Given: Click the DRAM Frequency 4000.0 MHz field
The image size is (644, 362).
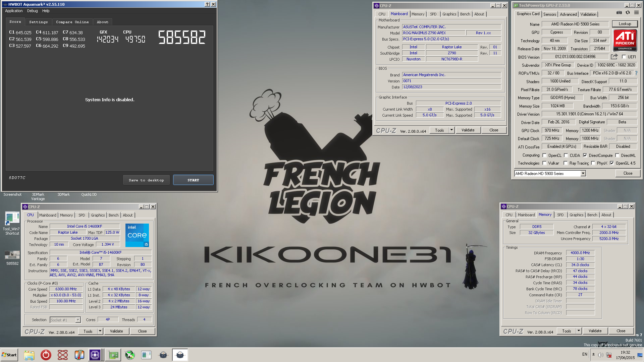Looking at the screenshot, I should coord(580,253).
